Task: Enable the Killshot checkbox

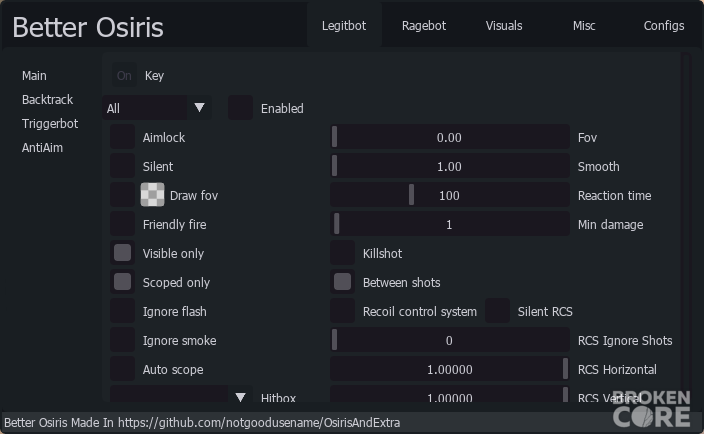Action: [342, 253]
